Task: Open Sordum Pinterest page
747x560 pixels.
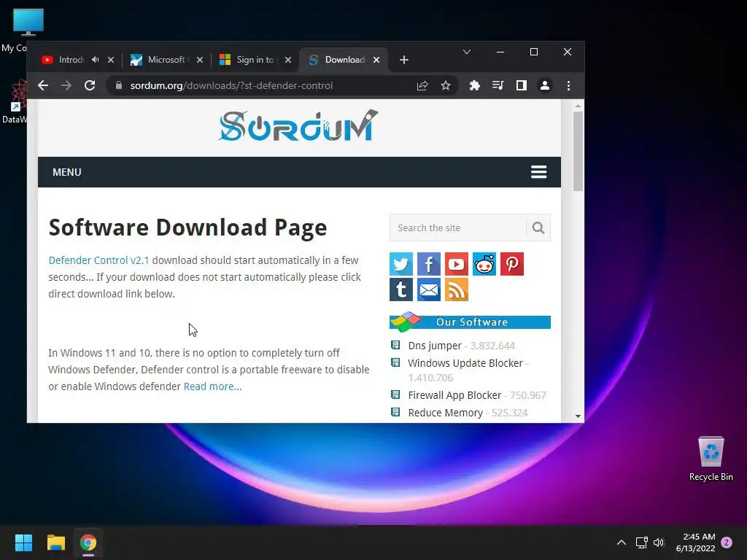Action: tap(511, 264)
